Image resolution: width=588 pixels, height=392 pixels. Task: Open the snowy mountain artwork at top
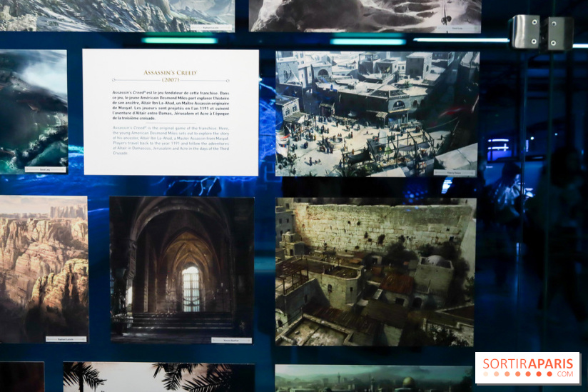click(117, 16)
